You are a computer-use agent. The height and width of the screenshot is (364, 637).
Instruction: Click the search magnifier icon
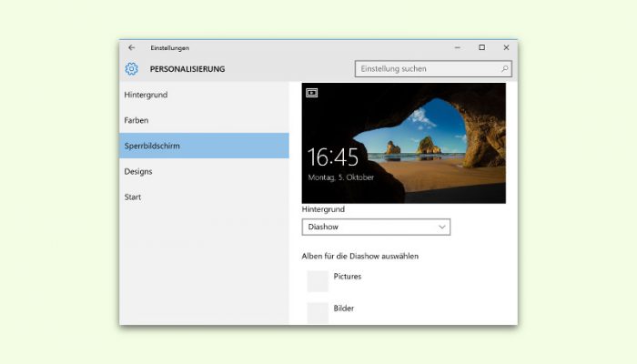(x=504, y=68)
